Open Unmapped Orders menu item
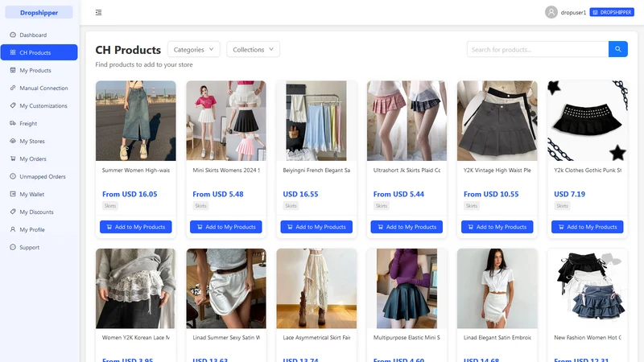The width and height of the screenshot is (644, 362). tap(39, 176)
